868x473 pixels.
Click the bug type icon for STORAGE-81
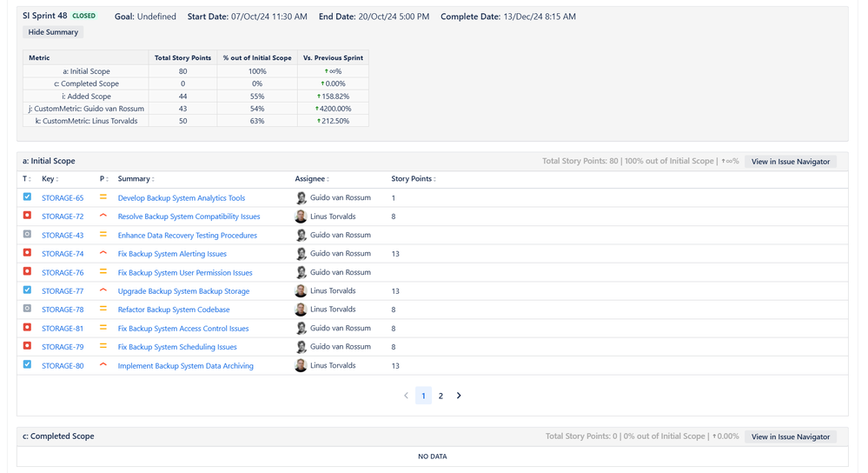click(27, 327)
